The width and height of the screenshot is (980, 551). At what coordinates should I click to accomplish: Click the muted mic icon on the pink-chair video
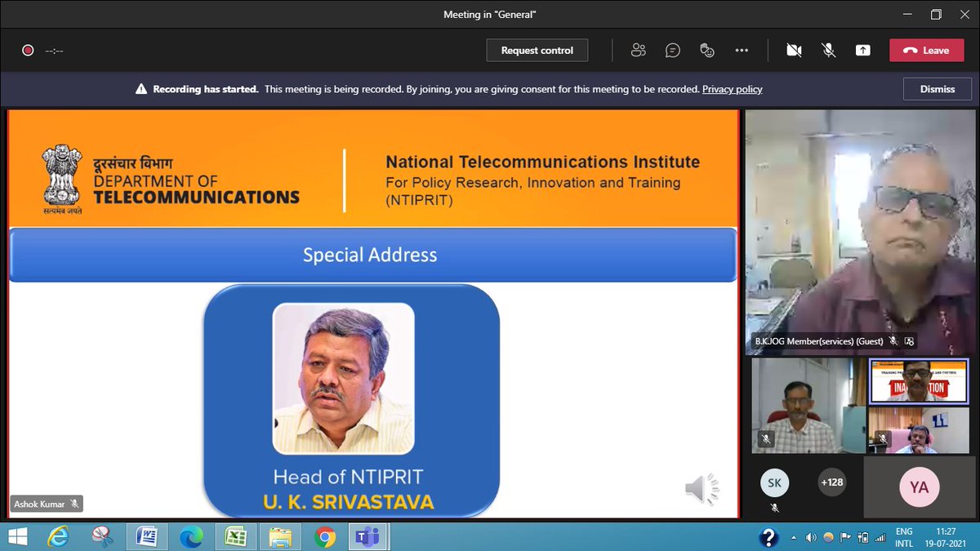coord(882,438)
